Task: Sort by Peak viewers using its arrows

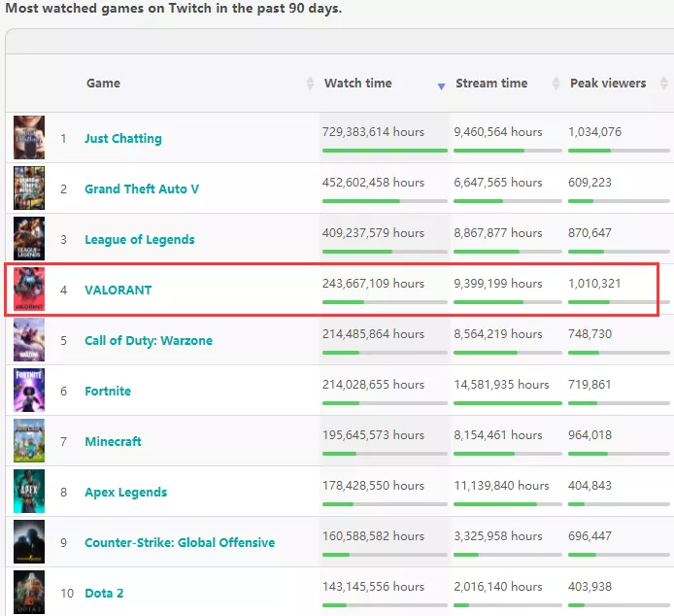Action: [664, 83]
